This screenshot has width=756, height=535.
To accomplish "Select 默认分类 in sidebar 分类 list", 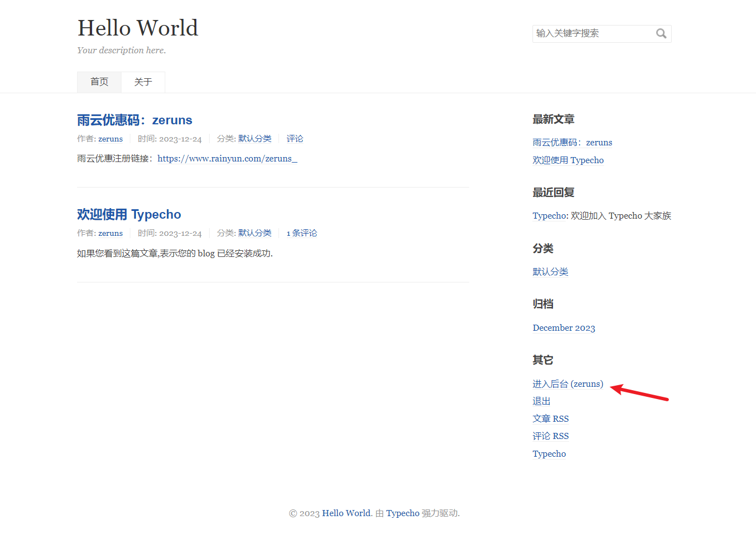I will (x=551, y=272).
